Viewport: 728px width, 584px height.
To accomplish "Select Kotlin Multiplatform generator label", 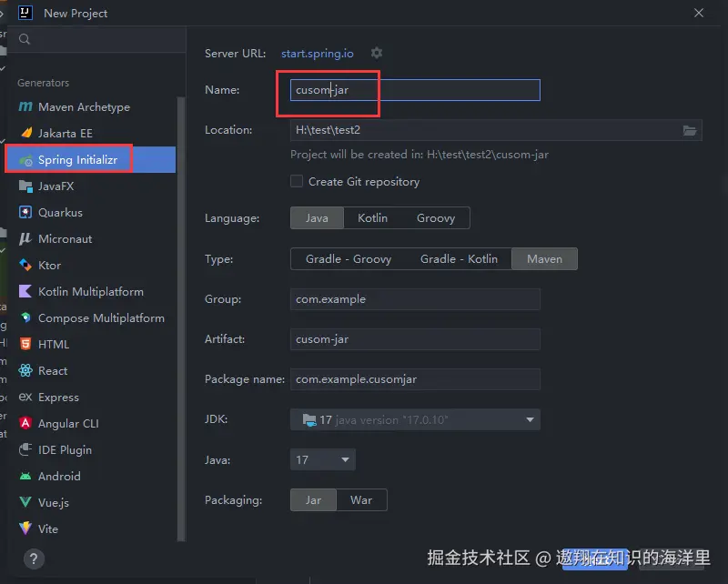I will (91, 291).
